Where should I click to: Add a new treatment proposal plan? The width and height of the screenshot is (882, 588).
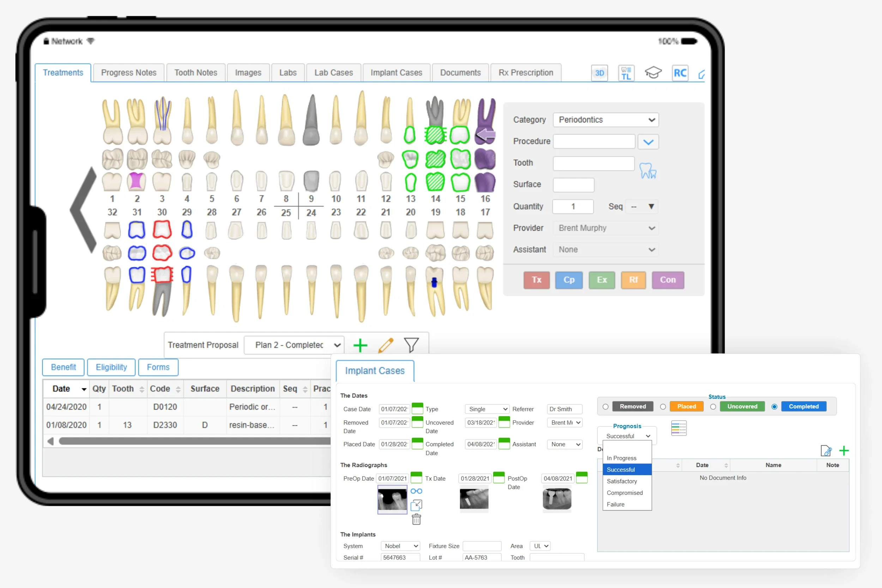(x=360, y=345)
